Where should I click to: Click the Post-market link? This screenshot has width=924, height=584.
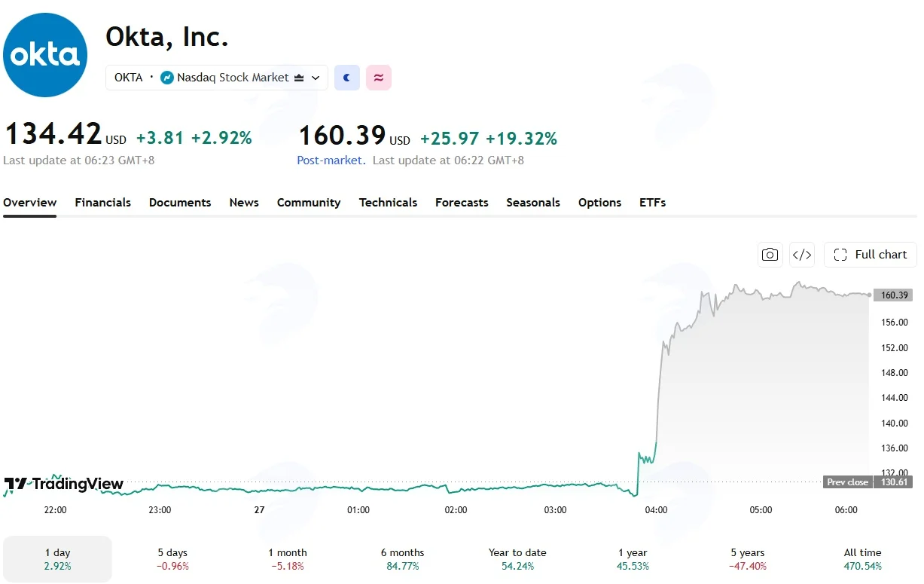click(331, 161)
